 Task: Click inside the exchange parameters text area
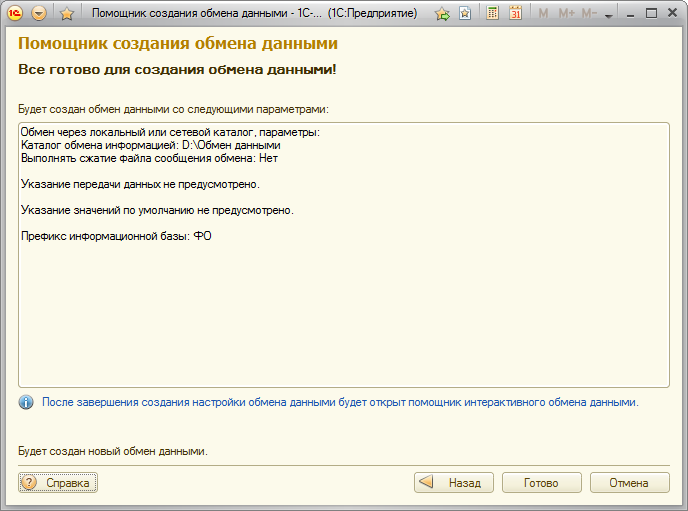coord(343,300)
